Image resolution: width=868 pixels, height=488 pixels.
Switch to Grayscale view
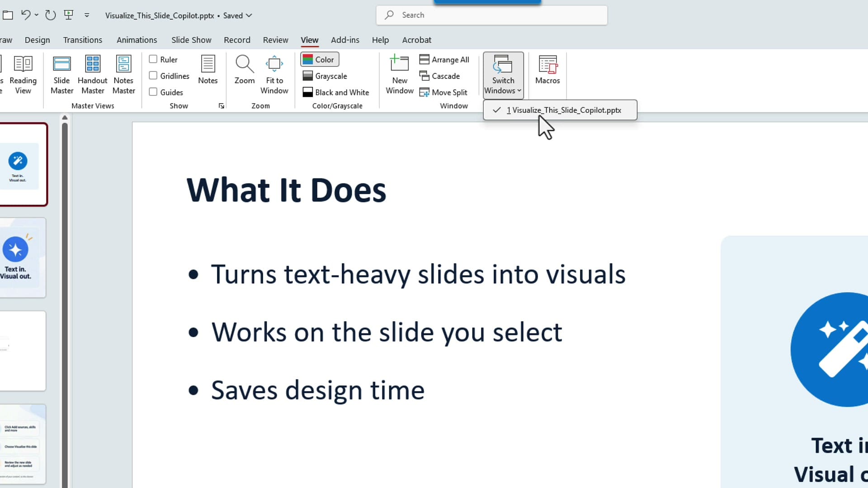click(x=325, y=76)
